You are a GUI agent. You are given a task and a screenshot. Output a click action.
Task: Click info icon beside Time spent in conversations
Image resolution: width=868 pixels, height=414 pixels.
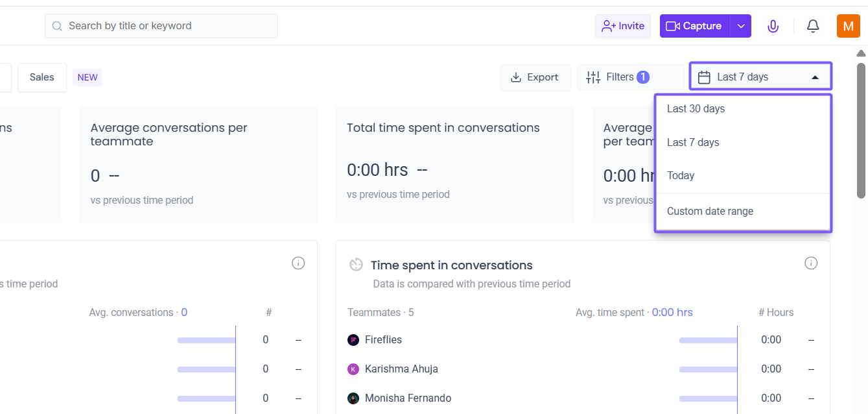coord(811,263)
